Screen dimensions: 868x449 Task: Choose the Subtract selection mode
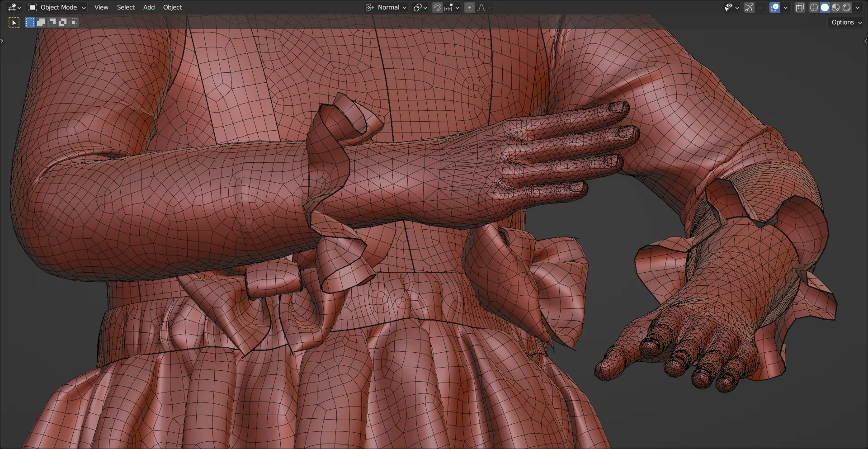(52, 22)
